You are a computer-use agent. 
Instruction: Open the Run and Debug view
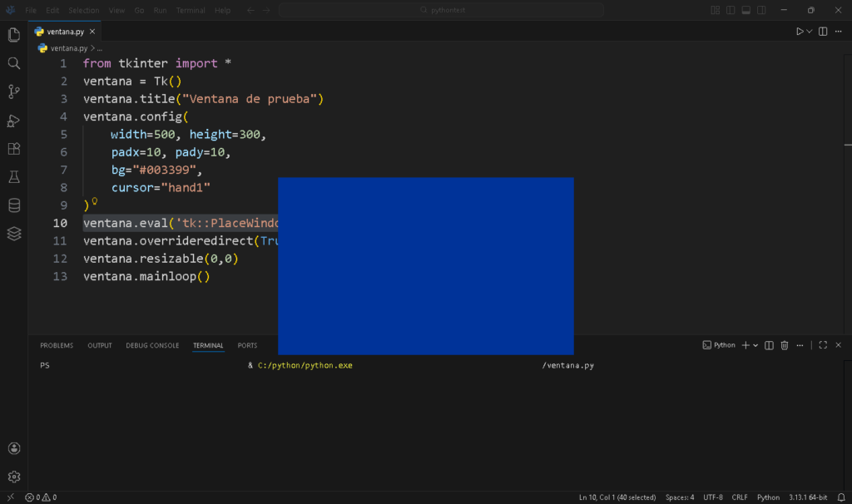[14, 120]
